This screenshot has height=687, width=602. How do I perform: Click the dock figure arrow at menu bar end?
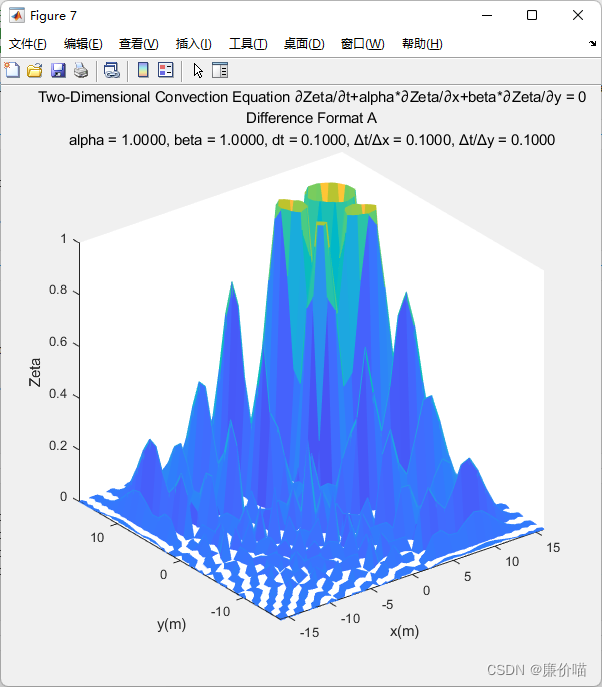click(x=592, y=43)
